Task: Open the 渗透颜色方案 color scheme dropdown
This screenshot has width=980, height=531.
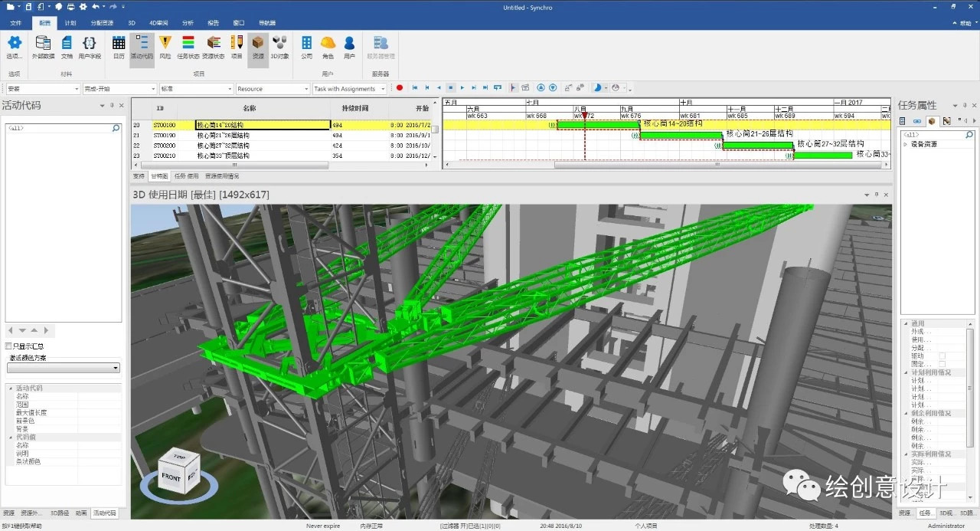Action: coord(64,368)
